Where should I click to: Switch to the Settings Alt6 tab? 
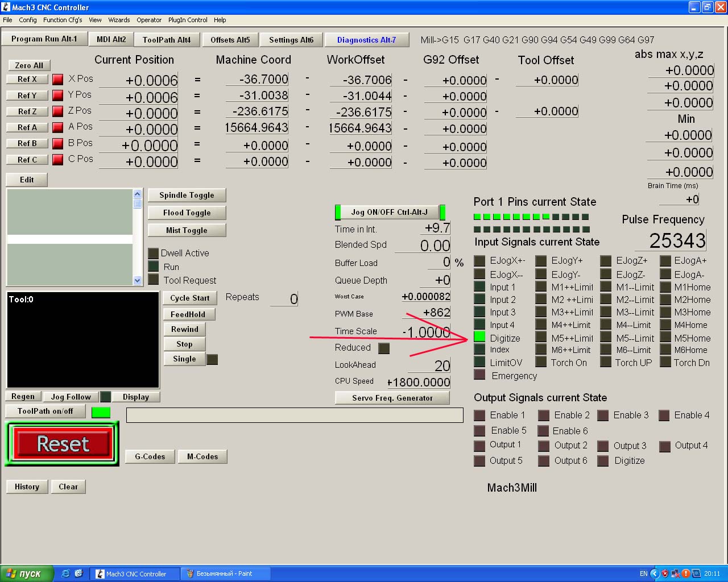click(x=291, y=40)
